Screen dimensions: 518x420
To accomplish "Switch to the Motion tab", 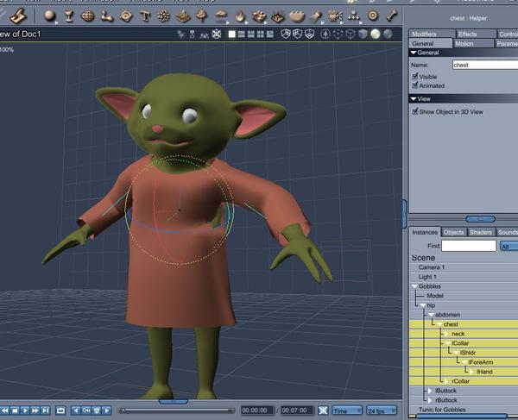I will (x=473, y=43).
